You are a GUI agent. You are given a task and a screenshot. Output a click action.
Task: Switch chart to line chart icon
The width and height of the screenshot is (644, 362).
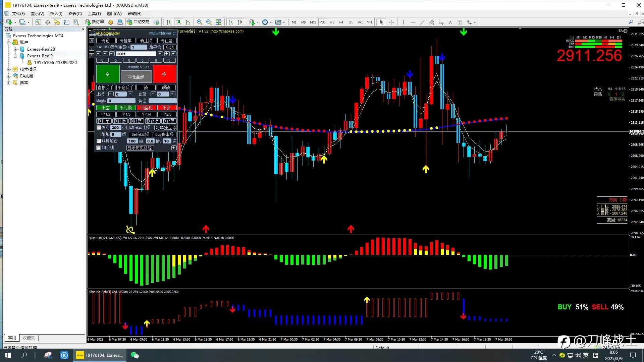coord(188,22)
